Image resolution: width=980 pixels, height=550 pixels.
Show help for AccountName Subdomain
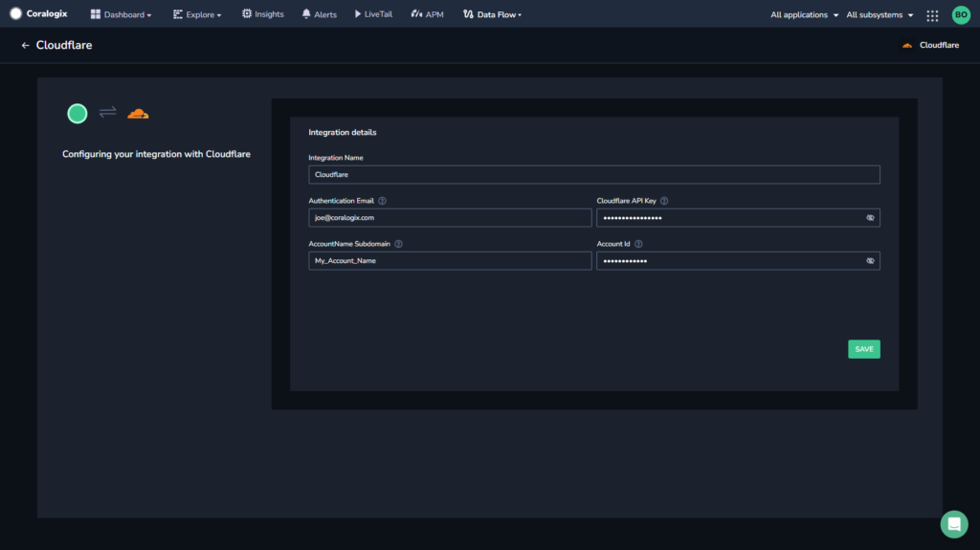coord(398,244)
